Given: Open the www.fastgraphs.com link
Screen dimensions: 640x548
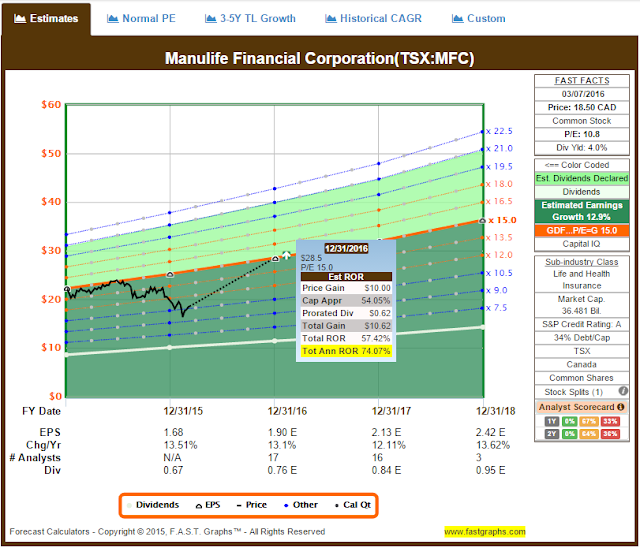Looking at the screenshot, I should 484,532.
